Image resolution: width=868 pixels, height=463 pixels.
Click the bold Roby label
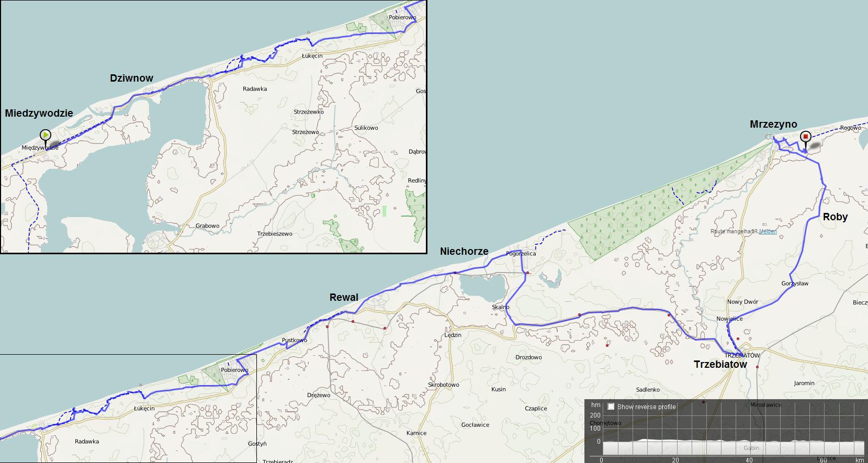pos(835,217)
